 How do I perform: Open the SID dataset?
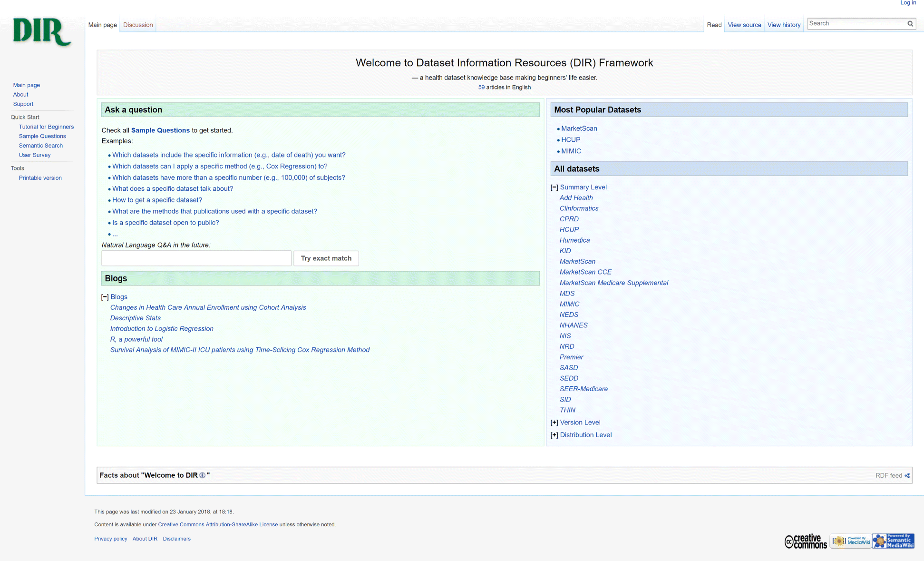coord(565,400)
